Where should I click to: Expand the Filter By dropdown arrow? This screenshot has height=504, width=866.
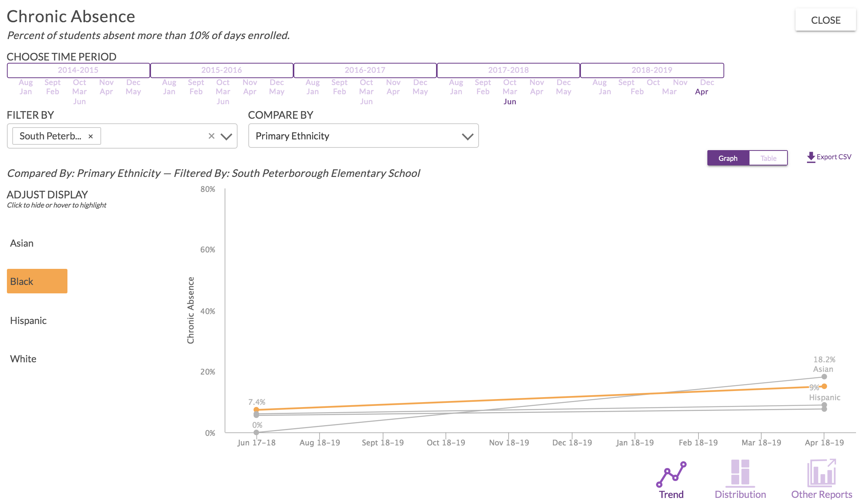[227, 136]
